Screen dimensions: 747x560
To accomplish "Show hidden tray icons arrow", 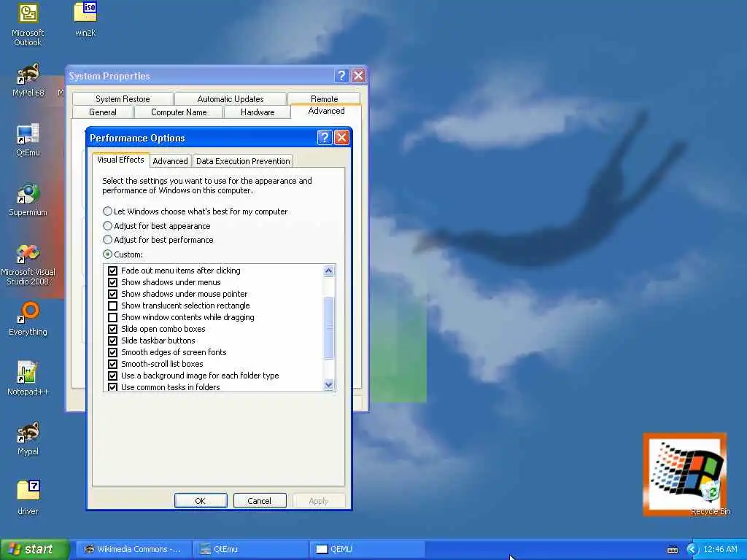I will point(692,549).
